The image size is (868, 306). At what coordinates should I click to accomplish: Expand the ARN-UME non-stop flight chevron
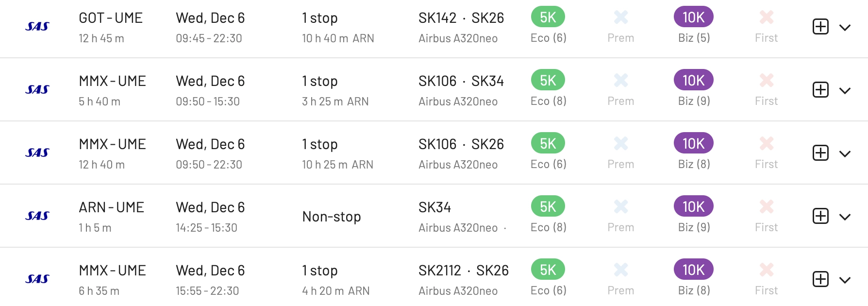coord(845,217)
